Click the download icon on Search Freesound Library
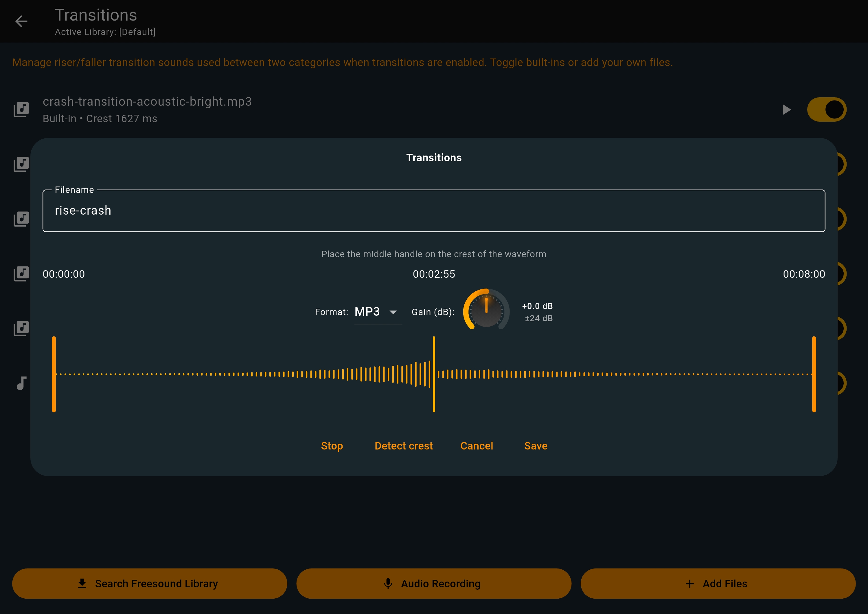Viewport: 868px width, 614px height. click(x=82, y=584)
